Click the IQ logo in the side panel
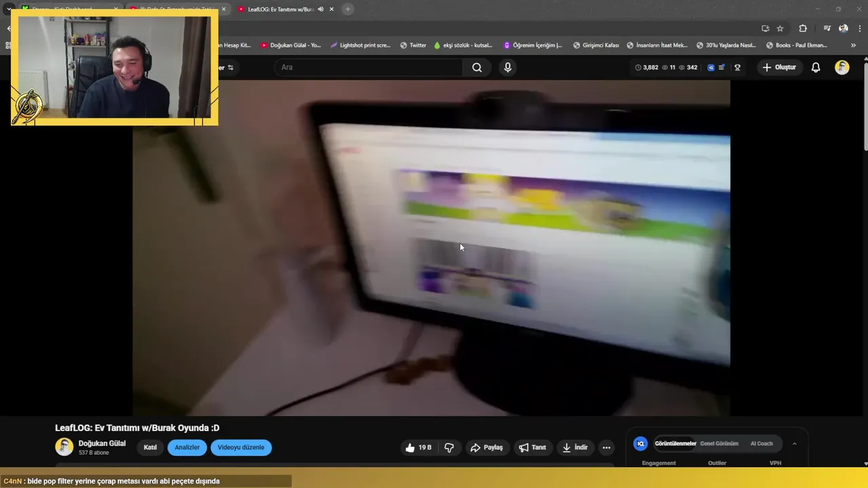 [640, 443]
